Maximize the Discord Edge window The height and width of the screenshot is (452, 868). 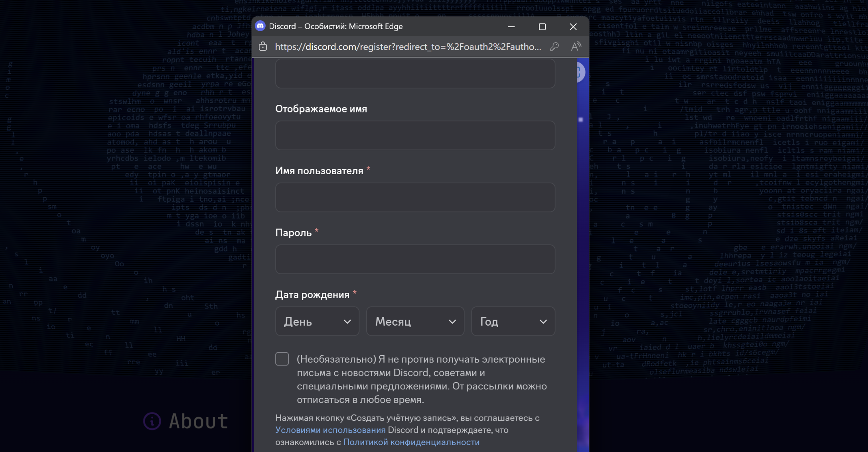click(542, 27)
